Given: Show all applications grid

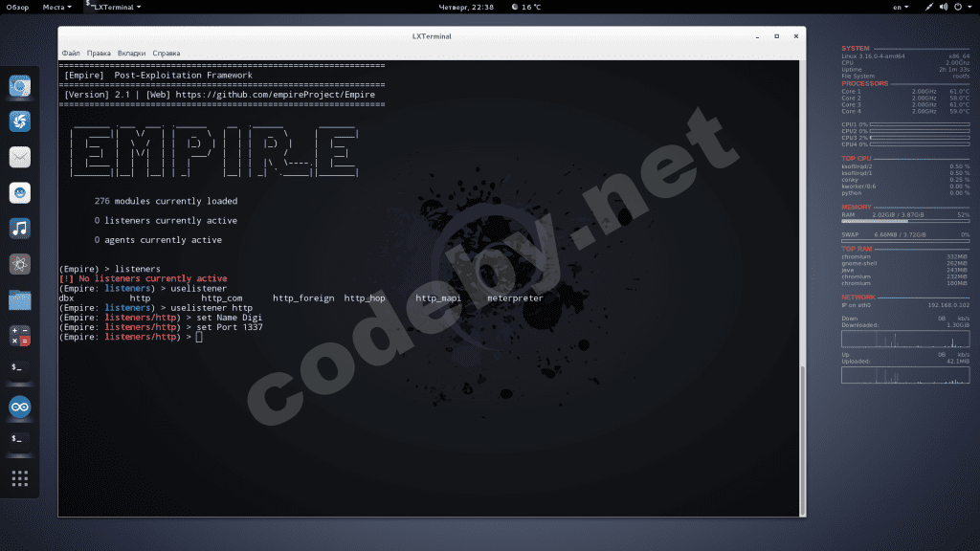Looking at the screenshot, I should click(x=20, y=478).
